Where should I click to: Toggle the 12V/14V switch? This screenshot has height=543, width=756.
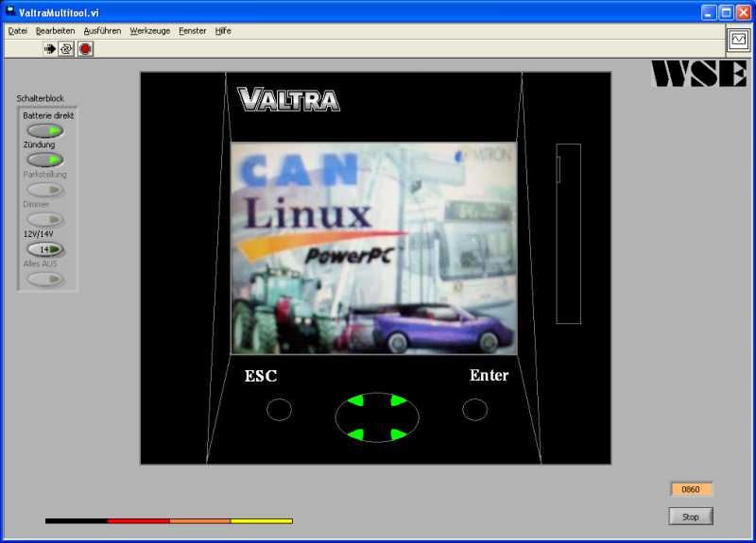point(45,249)
